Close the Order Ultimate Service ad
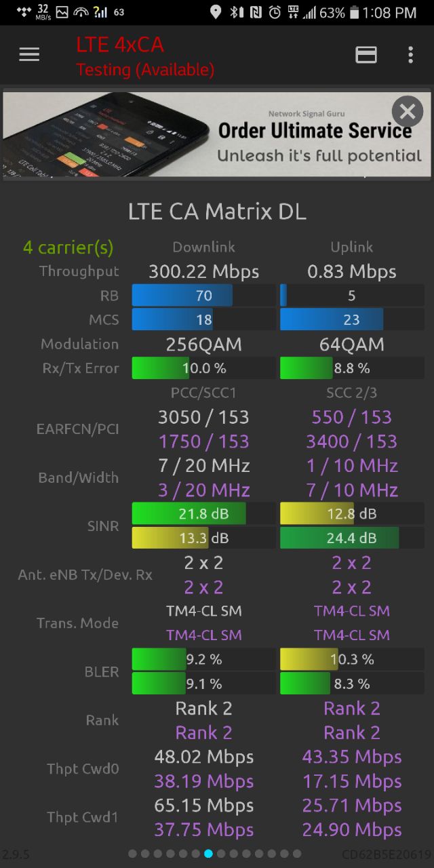The image size is (434, 868). coord(408,111)
